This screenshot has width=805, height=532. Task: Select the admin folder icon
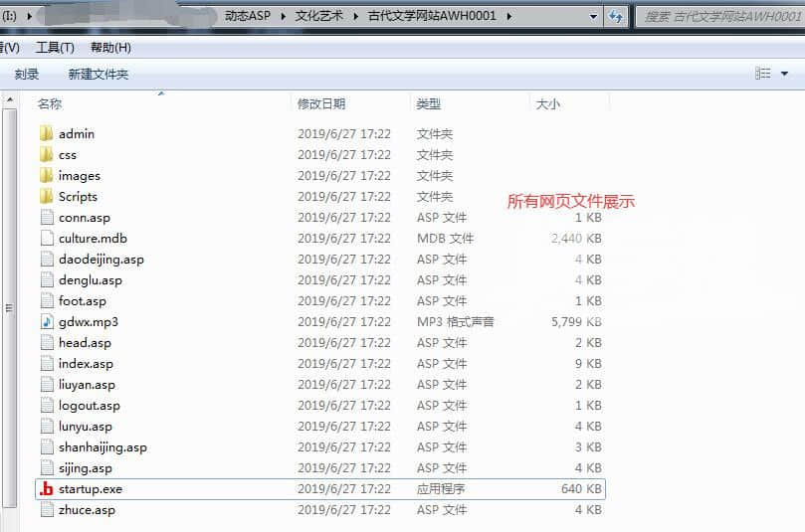click(46, 133)
